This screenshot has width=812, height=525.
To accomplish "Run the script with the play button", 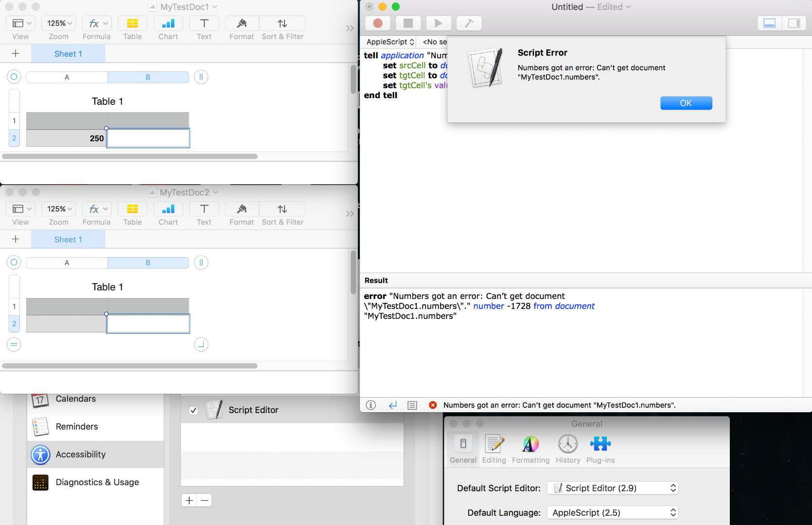I will click(439, 23).
